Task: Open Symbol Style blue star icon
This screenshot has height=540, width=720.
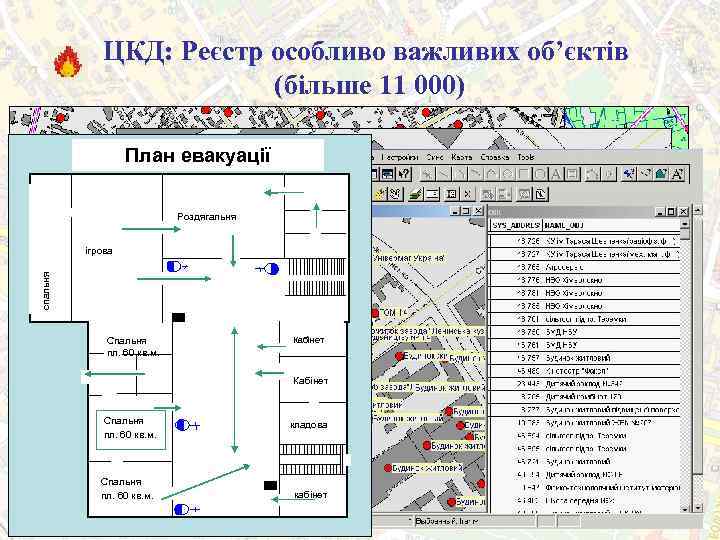Action: [x=629, y=174]
